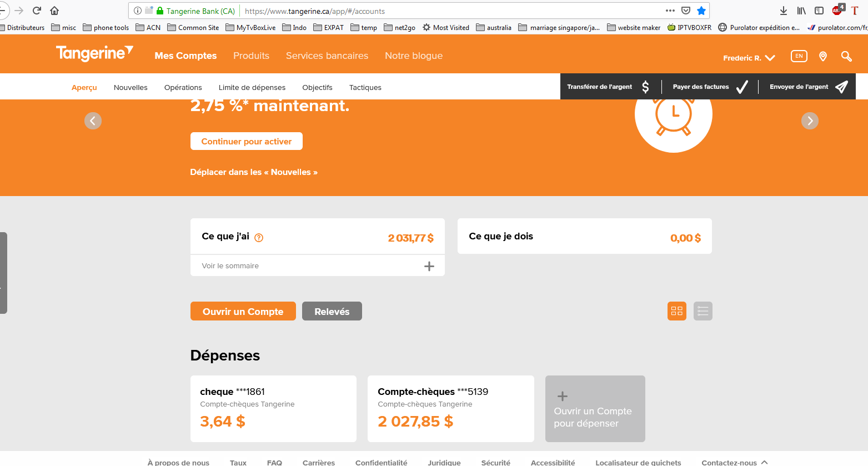The height and width of the screenshot is (466, 868).
Task: Click Payer des factures button
Action: pyautogui.click(x=710, y=87)
